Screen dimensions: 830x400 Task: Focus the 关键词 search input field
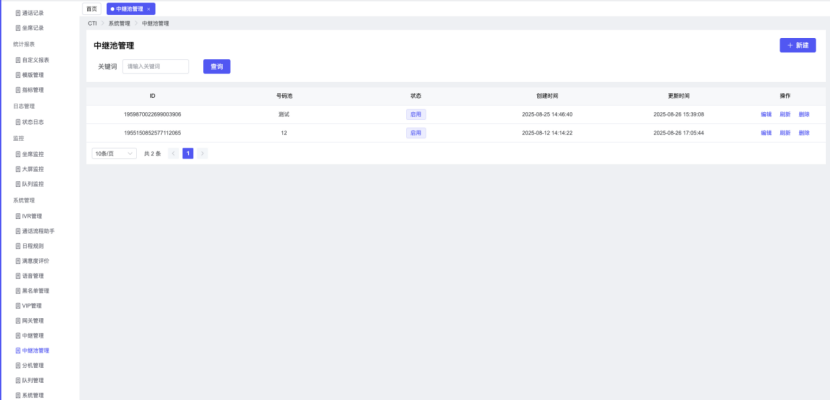[156, 67]
